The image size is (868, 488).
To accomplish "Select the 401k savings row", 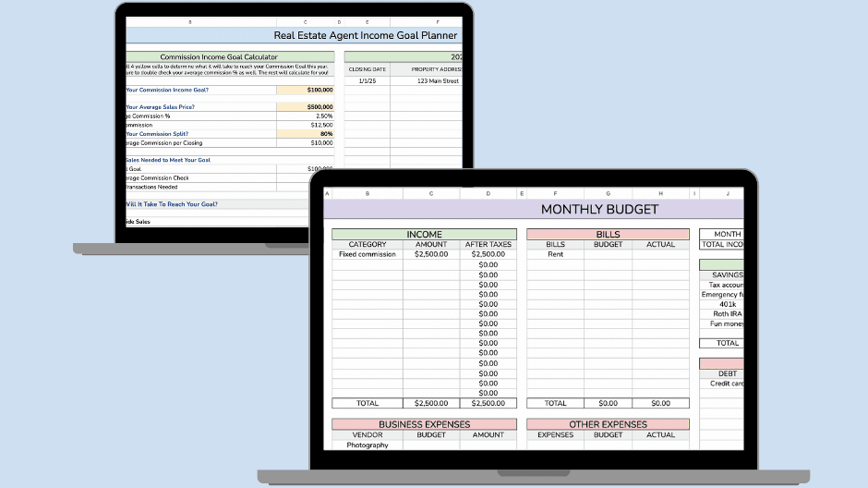I will click(722, 304).
